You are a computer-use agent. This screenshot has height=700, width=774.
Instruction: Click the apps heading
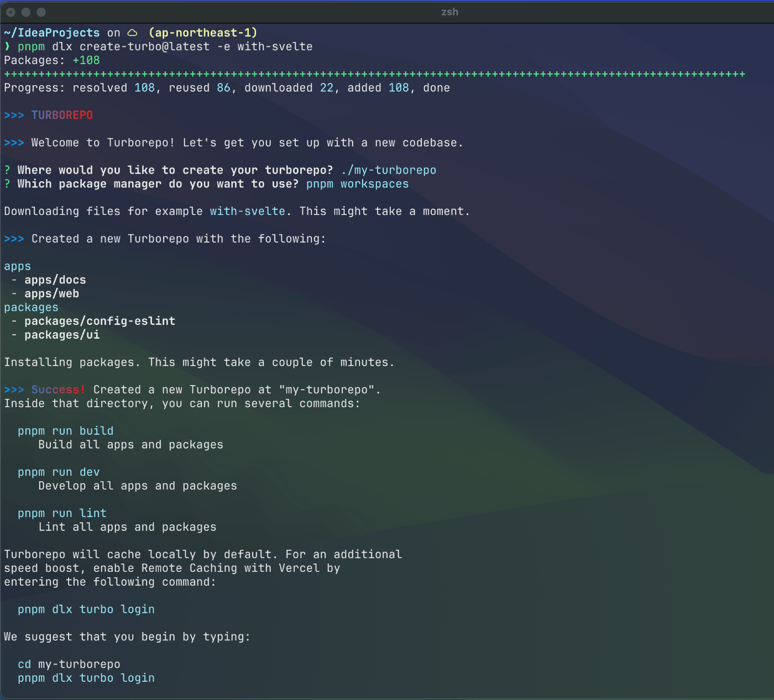click(x=18, y=266)
